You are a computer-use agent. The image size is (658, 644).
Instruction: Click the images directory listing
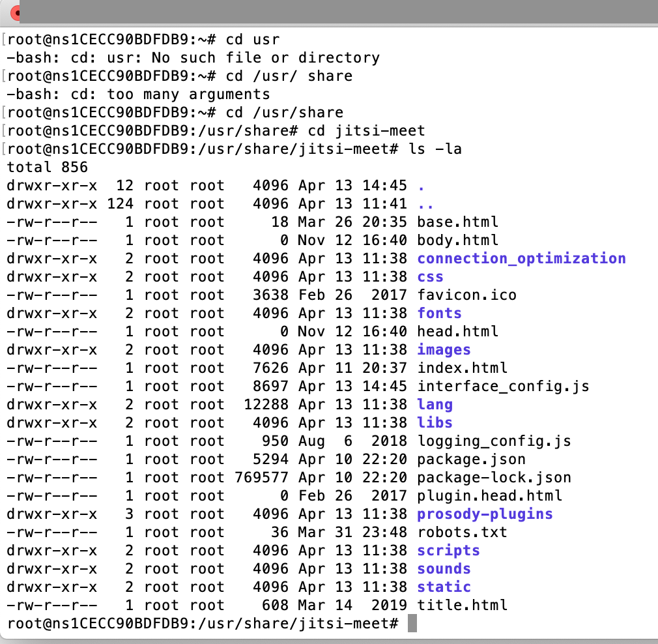(444, 349)
